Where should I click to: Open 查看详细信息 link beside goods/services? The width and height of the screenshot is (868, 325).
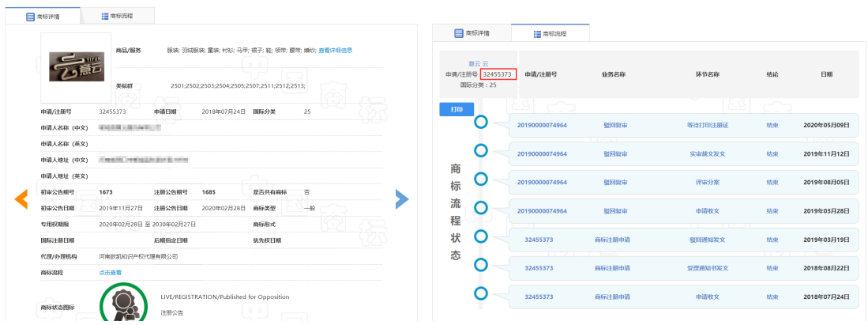[x=335, y=50]
